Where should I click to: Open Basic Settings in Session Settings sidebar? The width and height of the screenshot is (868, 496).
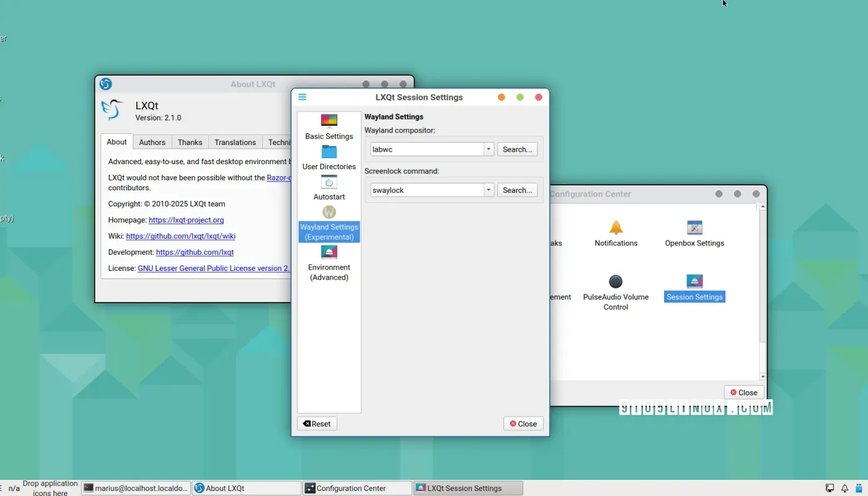coord(329,128)
